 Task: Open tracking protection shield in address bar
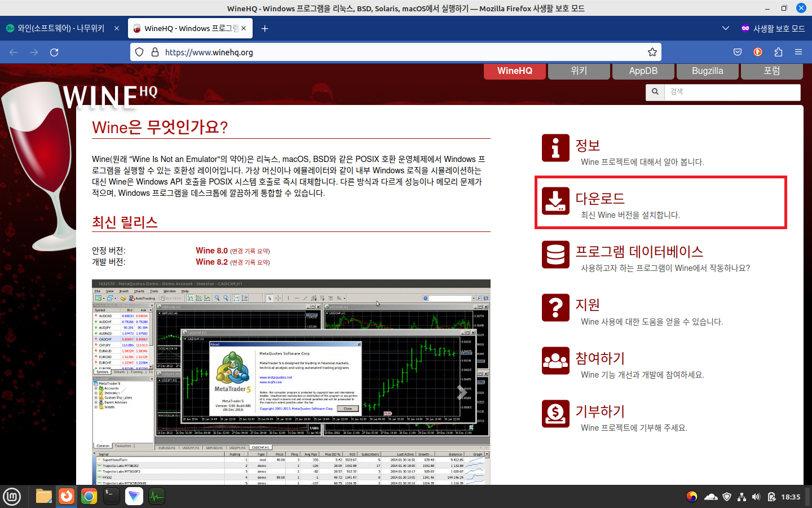point(139,52)
